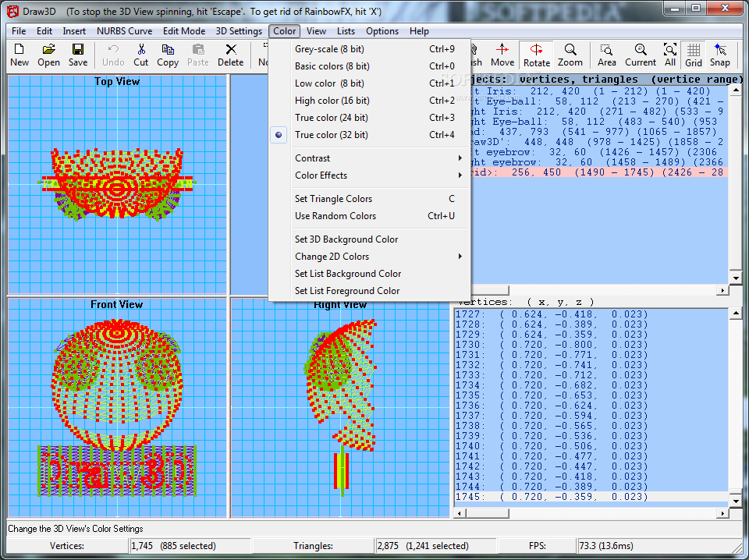Expand the Contrast submenu

point(371,158)
